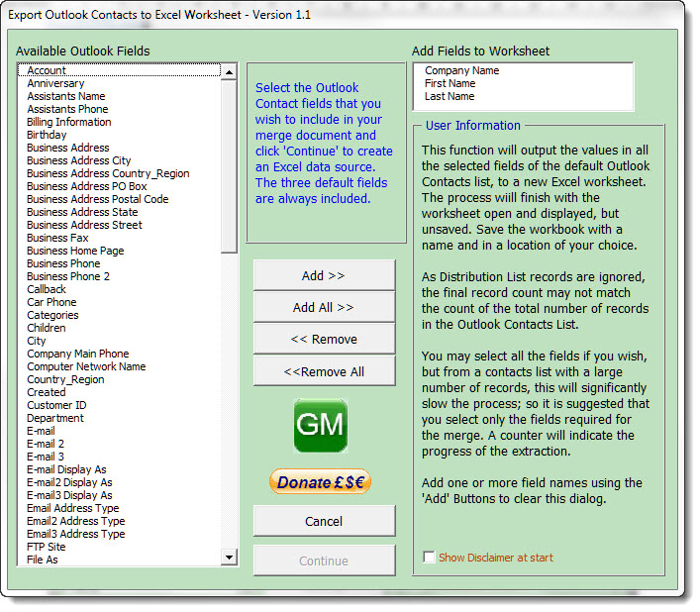Select Account in available fields

tap(119, 70)
